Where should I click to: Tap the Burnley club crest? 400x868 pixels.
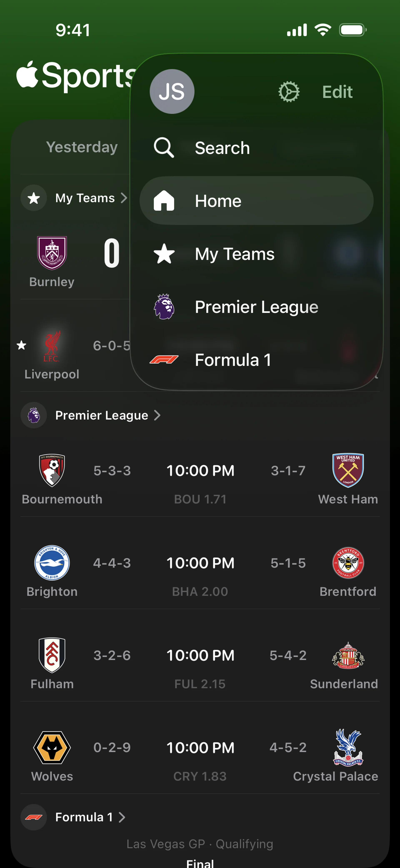pyautogui.click(x=52, y=253)
